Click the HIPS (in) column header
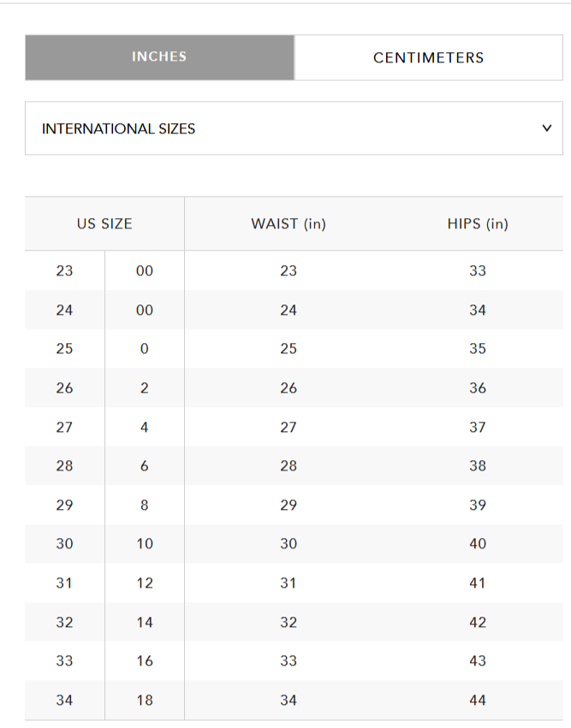Image resolution: width=571 pixels, height=728 pixels. point(477,224)
